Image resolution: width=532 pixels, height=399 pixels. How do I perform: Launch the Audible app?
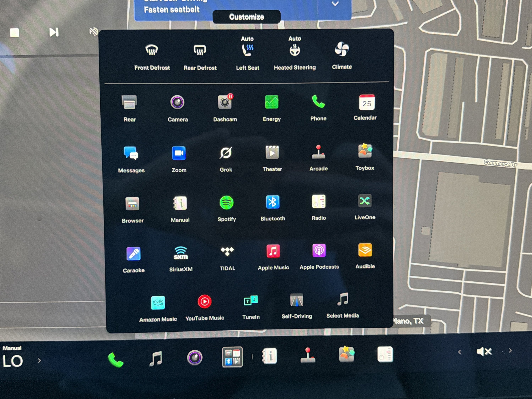[365, 250]
